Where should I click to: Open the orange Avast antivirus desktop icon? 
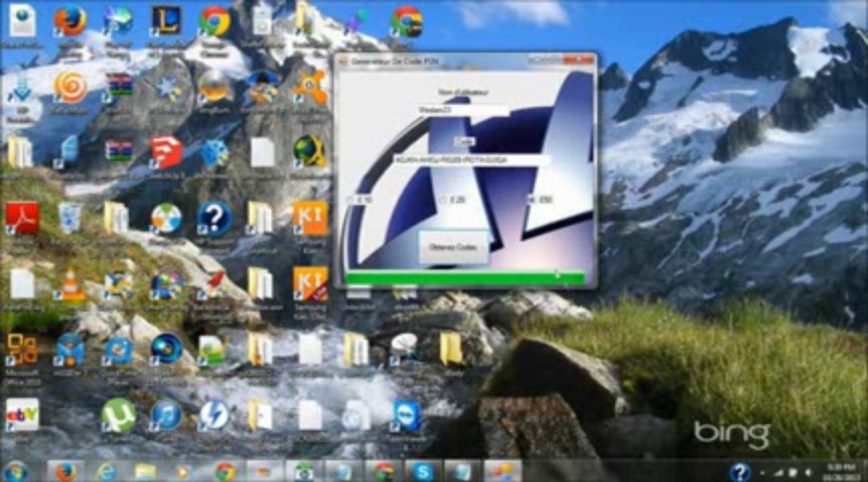310,87
